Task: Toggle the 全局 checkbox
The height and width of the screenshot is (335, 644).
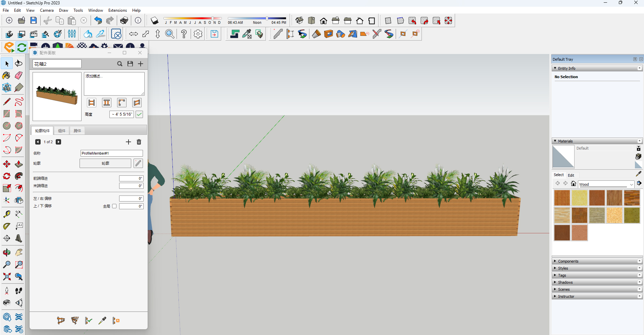Action: point(114,206)
